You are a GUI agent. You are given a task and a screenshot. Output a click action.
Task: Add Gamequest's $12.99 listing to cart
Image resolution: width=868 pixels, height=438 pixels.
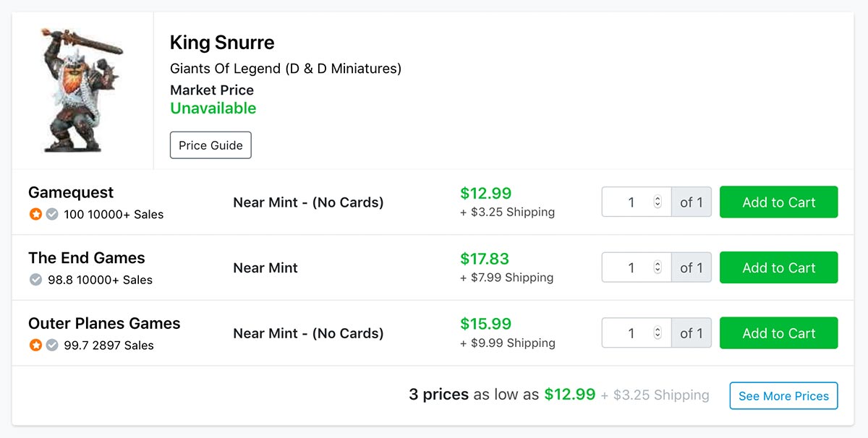click(779, 202)
